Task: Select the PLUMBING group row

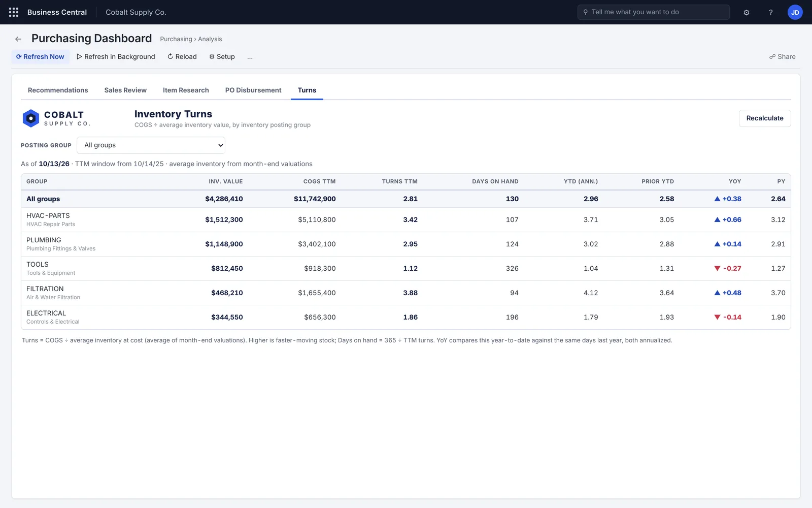Action: point(406,244)
